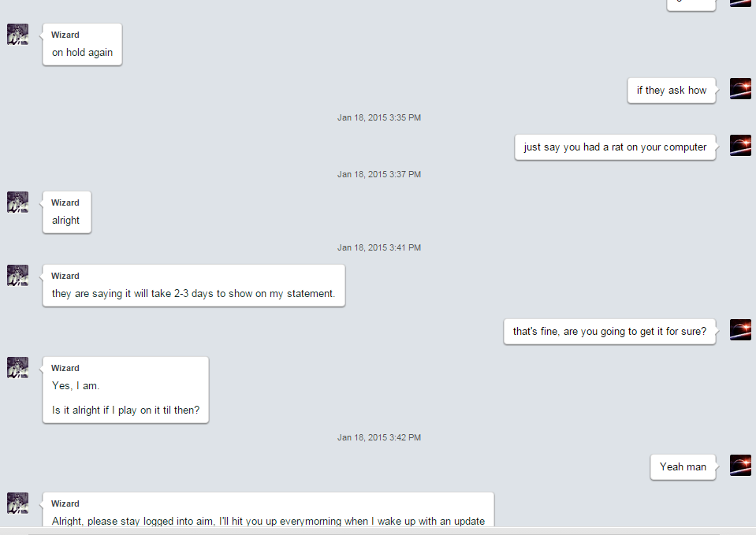This screenshot has height=535, width=756.
Task: Click Wizard's avatar beside 'Yes, I am.'
Action: pos(18,367)
